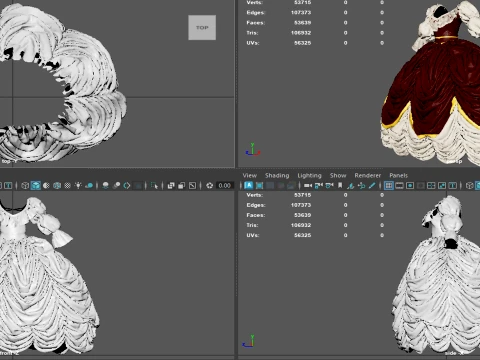
Task: Open the Renderer menu
Action: (x=367, y=175)
